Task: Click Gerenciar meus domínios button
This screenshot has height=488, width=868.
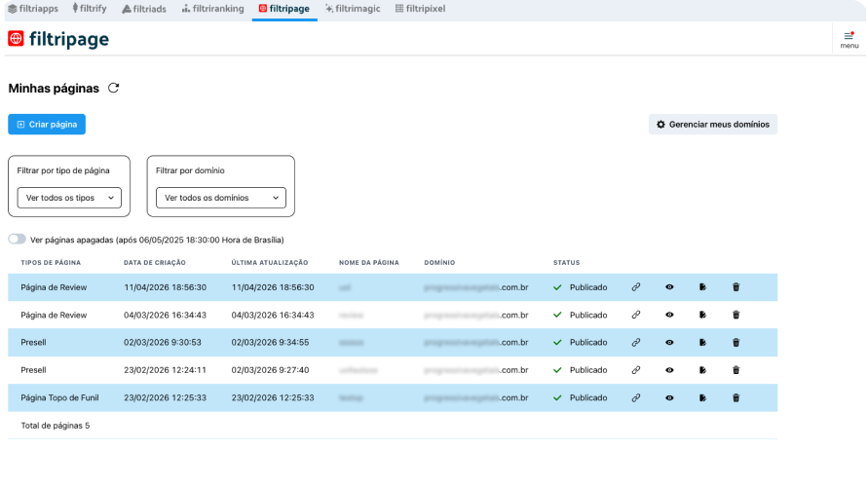Action: coord(712,125)
